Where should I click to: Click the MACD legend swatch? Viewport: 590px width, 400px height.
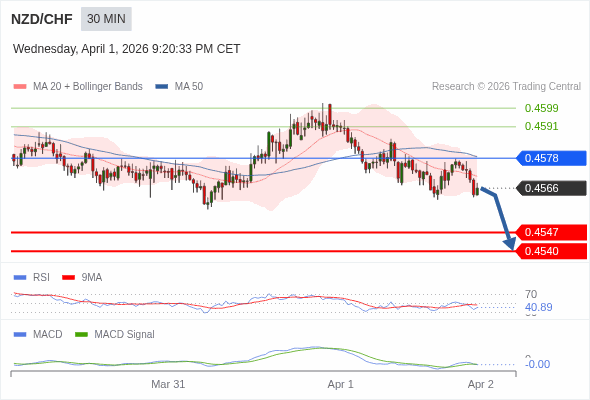pyautogui.click(x=20, y=335)
